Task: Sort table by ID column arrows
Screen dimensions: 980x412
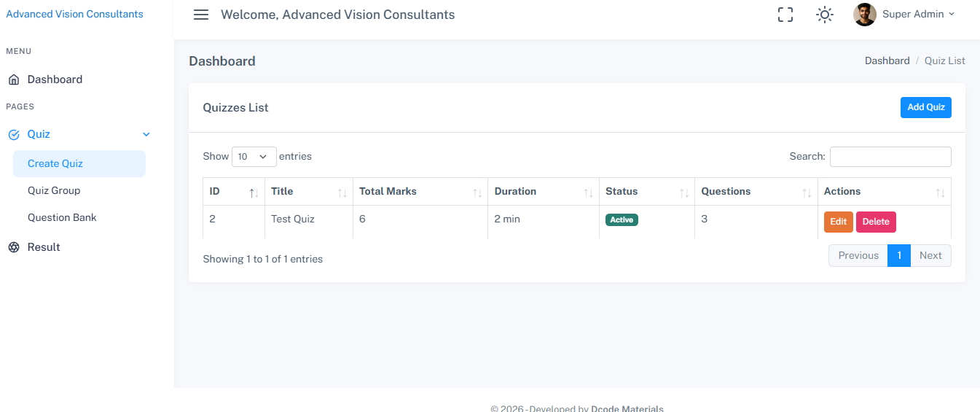Action: (254, 193)
